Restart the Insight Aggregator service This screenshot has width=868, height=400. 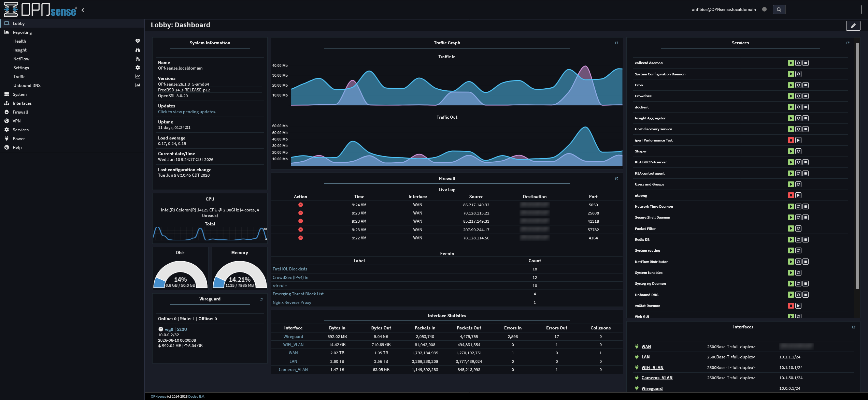(x=798, y=118)
